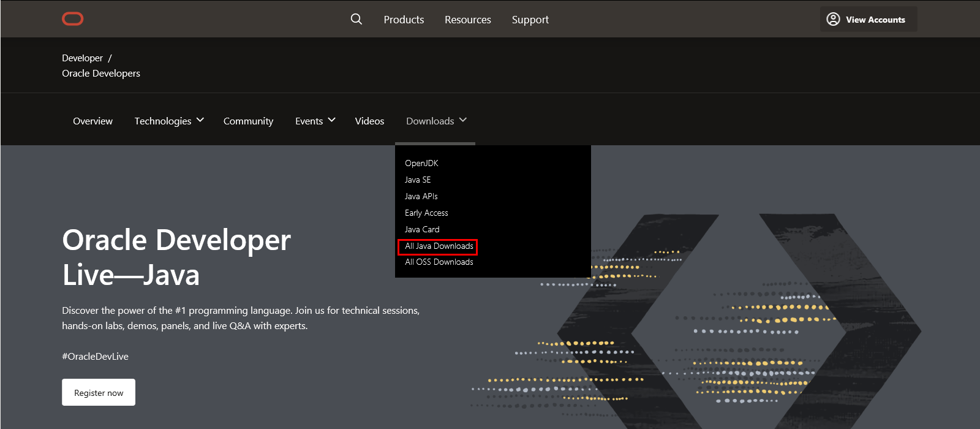Select OpenJDK from Downloads menu
Image resolution: width=980 pixels, height=429 pixels.
[x=421, y=163]
